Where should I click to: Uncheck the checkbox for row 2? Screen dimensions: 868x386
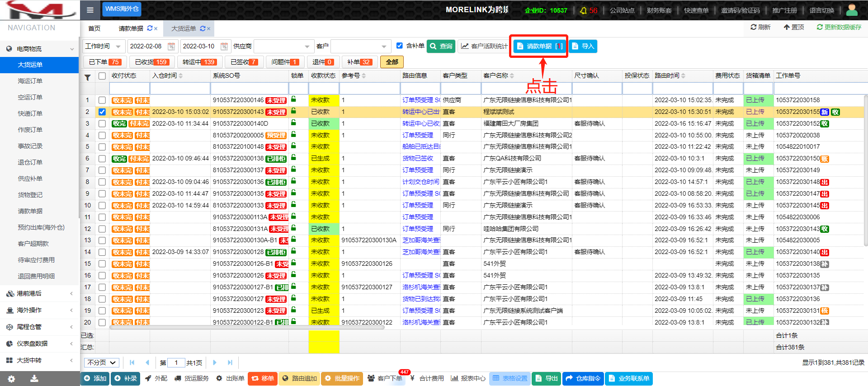point(102,112)
